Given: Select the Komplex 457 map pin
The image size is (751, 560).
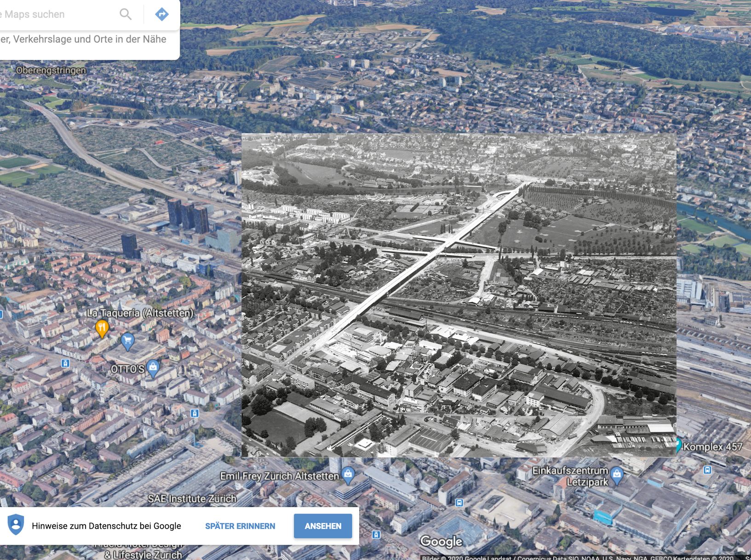Looking at the screenshot, I should point(678,445).
